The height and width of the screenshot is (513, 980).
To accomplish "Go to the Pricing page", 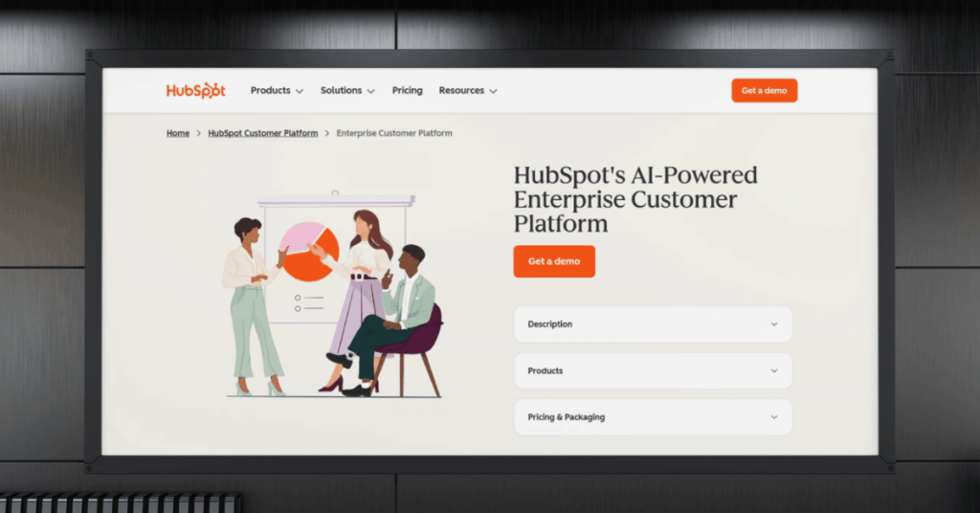I will (407, 91).
